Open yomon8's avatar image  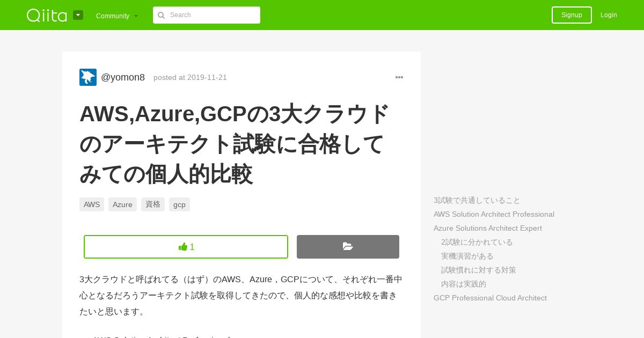tap(88, 77)
